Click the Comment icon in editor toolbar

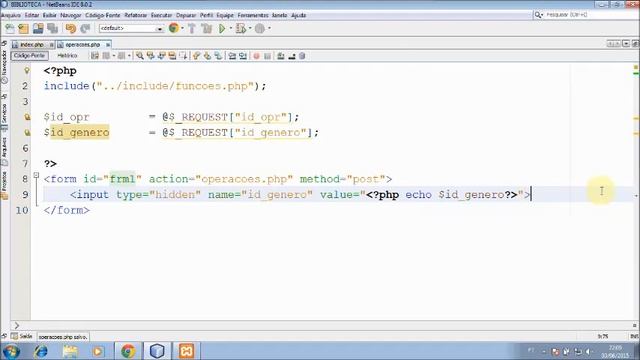coord(281,56)
